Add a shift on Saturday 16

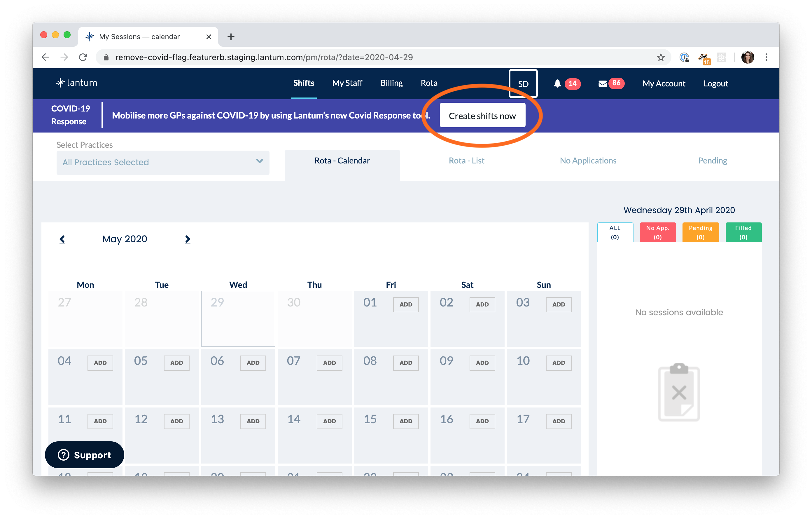(x=482, y=421)
